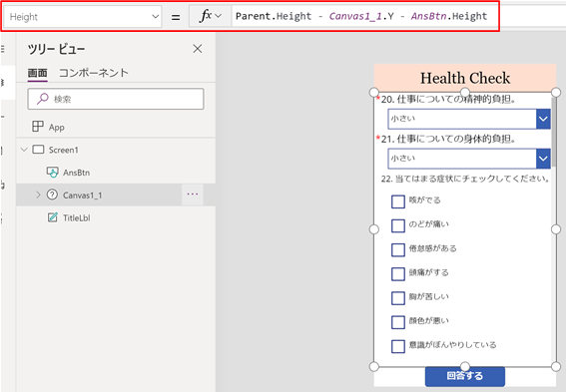
Task: Check the 意識がぼんやりしている checkbox
Action: pos(398,346)
